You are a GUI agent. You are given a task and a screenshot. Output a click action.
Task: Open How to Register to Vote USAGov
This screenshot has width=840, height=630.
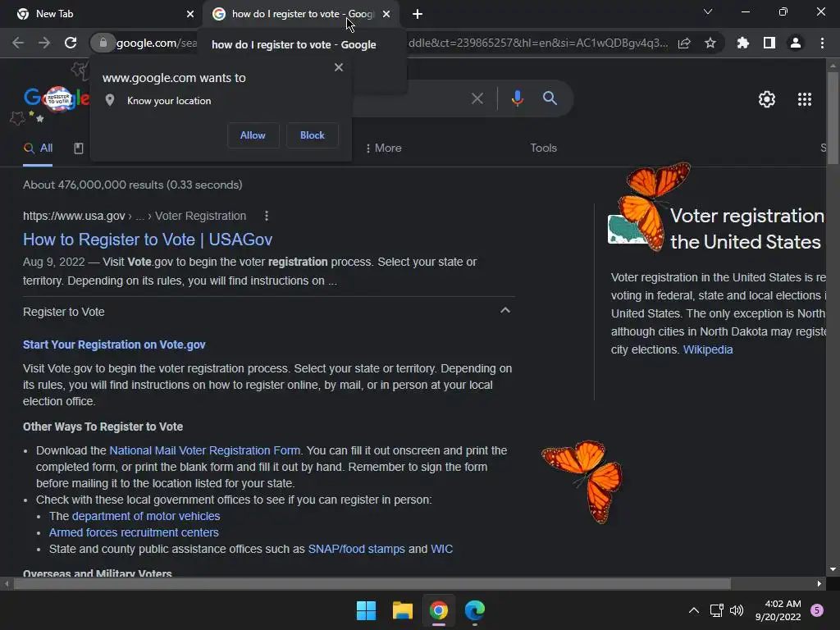pyautogui.click(x=148, y=240)
